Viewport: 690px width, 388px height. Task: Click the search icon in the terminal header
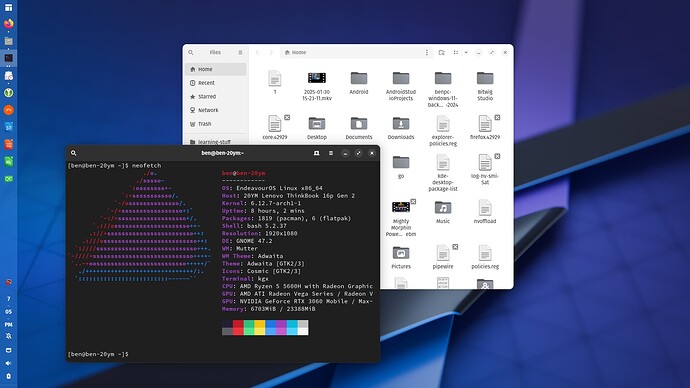73,153
